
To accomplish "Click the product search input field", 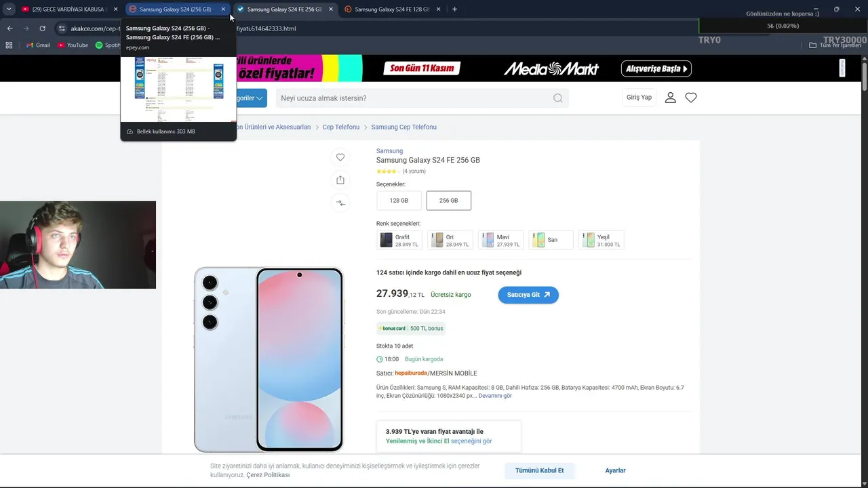I will click(414, 98).
